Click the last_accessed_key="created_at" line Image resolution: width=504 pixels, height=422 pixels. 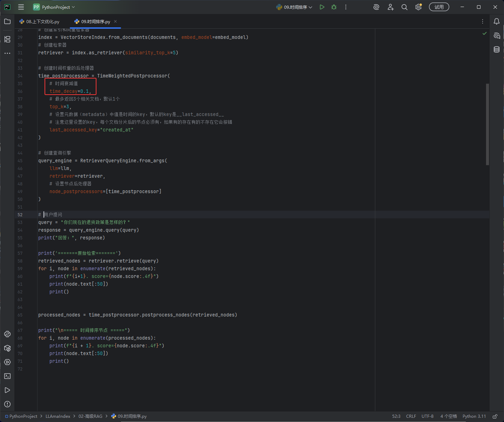tap(91, 130)
